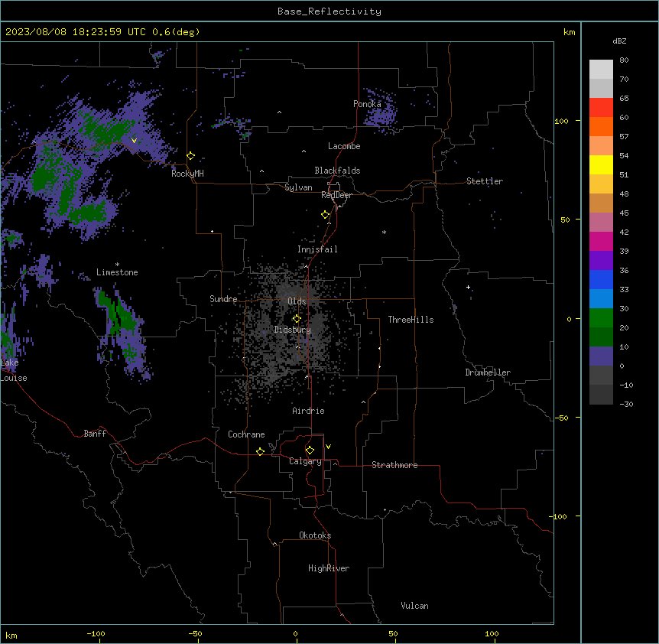Click the Banff label

[x=95, y=434]
